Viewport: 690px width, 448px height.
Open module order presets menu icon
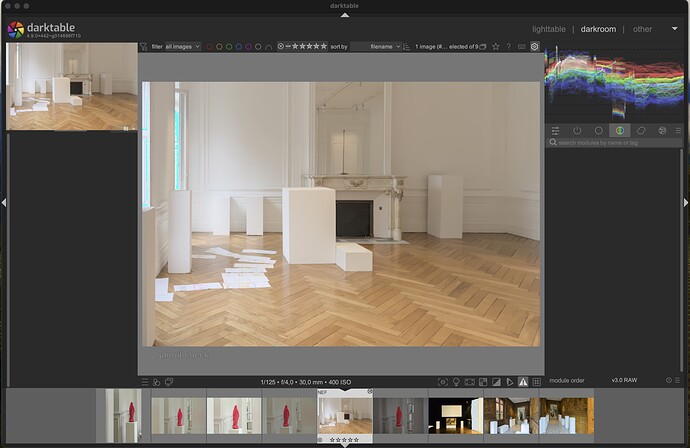tap(677, 380)
